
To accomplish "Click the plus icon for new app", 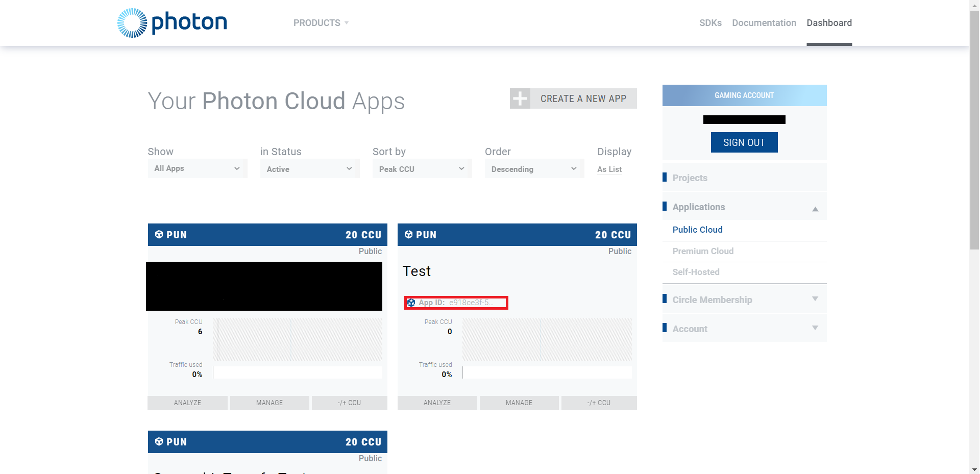I will [x=520, y=98].
